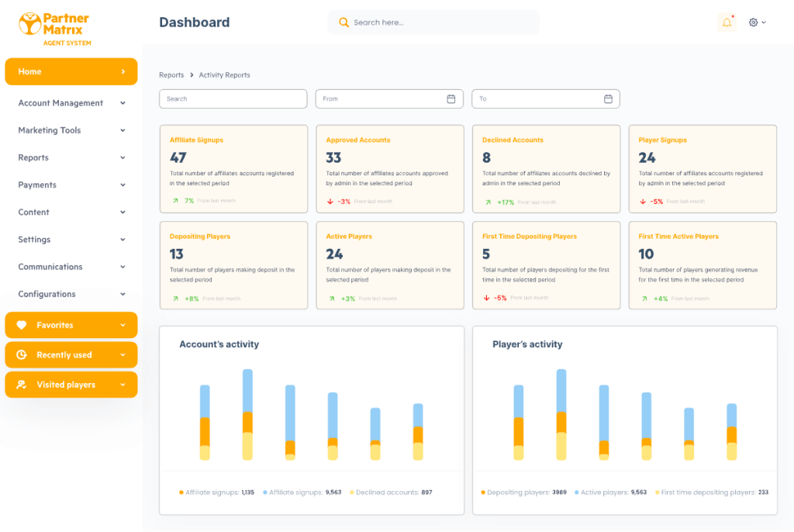Click the down-arrow trend icon in Player Signups
Screen dimensions: 794x532
[643, 201]
